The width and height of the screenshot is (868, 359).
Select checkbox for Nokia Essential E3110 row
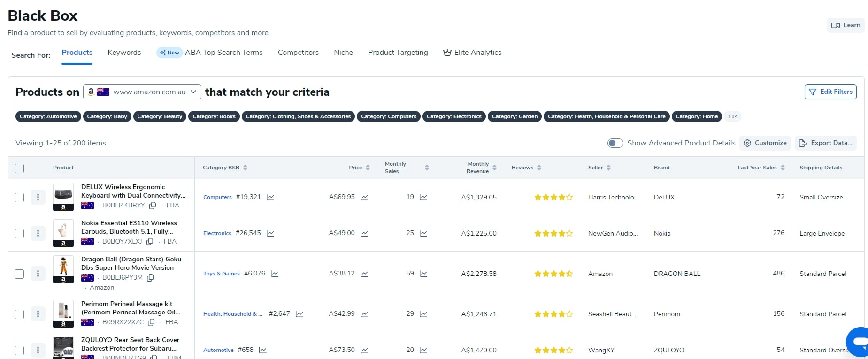pos(19,233)
